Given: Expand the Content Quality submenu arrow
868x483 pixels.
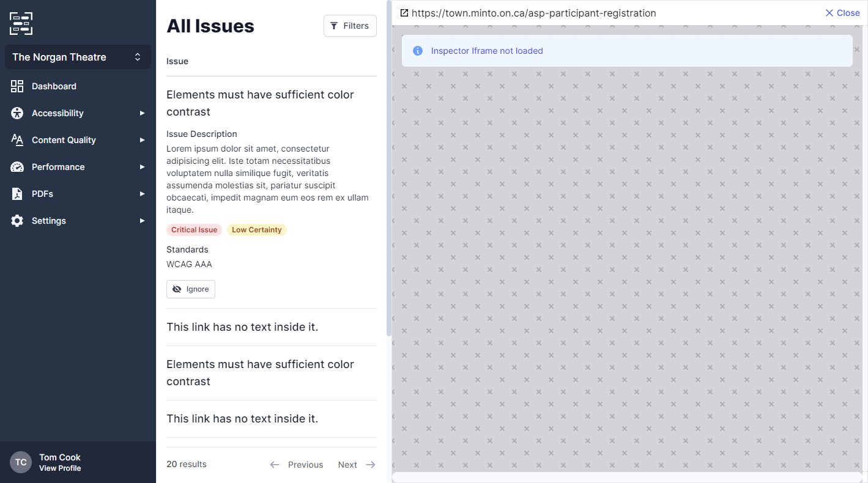Looking at the screenshot, I should (142, 140).
